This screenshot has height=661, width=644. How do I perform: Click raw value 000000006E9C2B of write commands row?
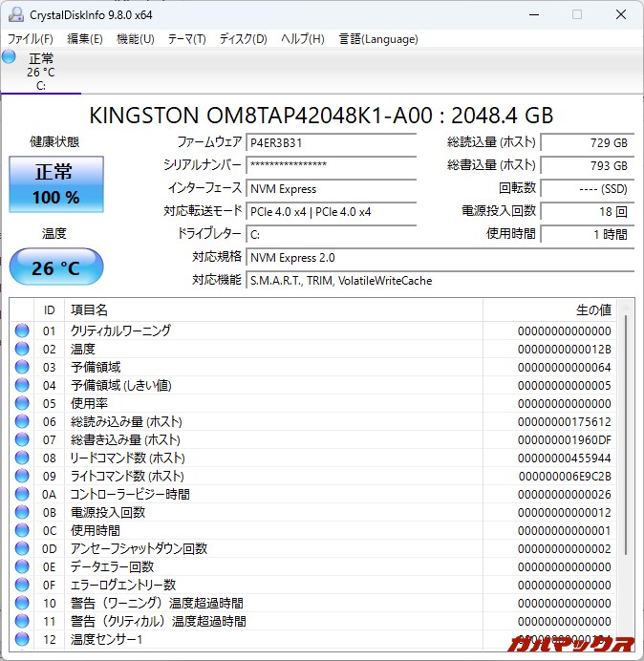pyautogui.click(x=565, y=477)
